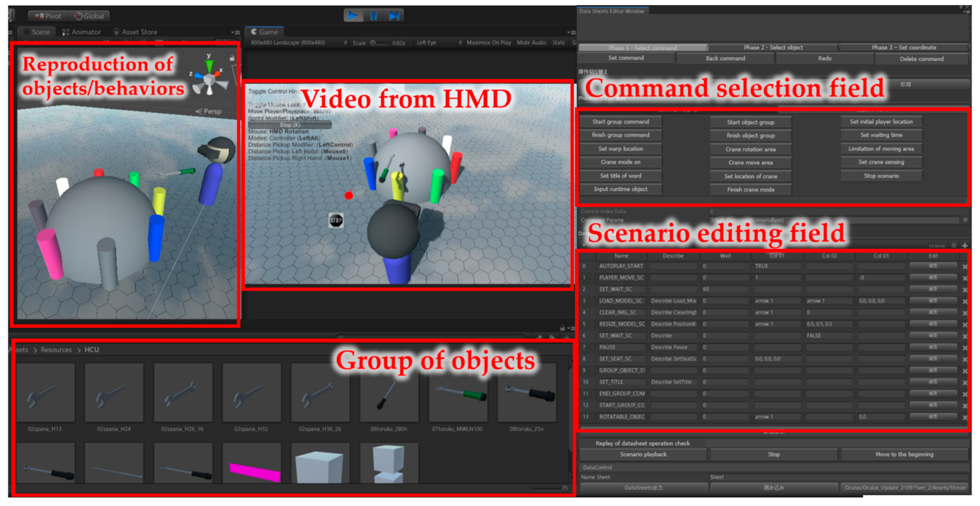Switch to the Animator tab

pyautogui.click(x=81, y=32)
